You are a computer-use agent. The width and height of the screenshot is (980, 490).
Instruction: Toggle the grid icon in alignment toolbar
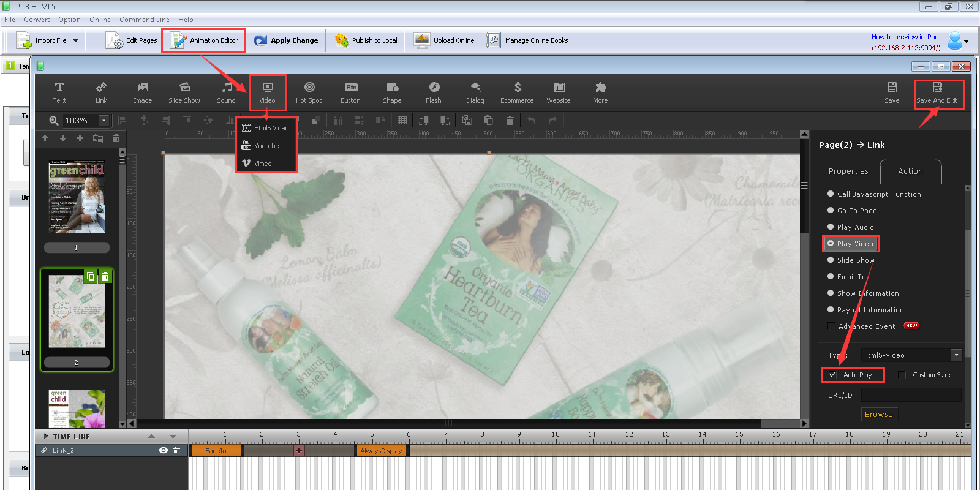point(402,121)
